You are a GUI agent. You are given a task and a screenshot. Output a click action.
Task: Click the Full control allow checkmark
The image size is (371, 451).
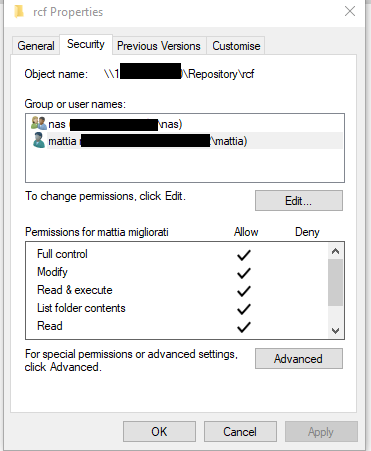(x=244, y=255)
